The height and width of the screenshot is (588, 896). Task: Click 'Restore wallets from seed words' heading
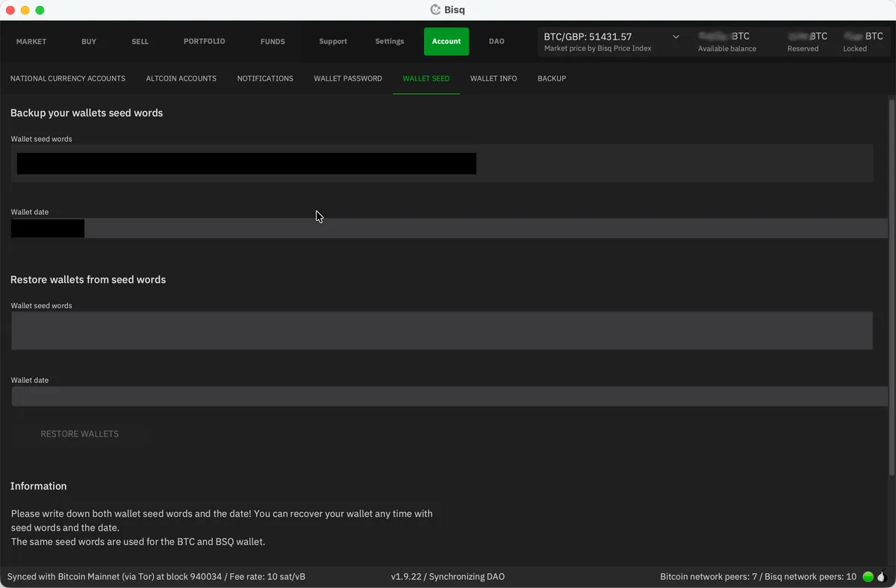point(88,280)
